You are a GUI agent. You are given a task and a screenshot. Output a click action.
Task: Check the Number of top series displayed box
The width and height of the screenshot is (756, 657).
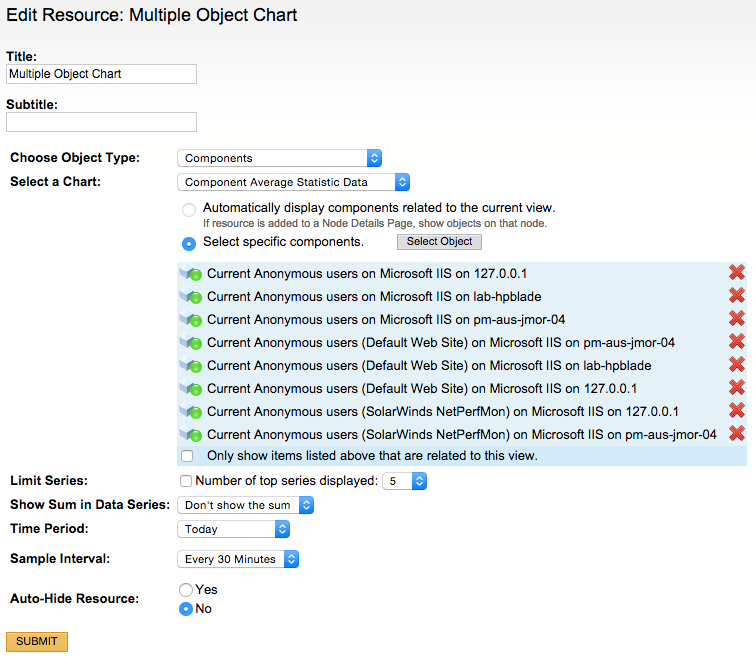coord(186,481)
